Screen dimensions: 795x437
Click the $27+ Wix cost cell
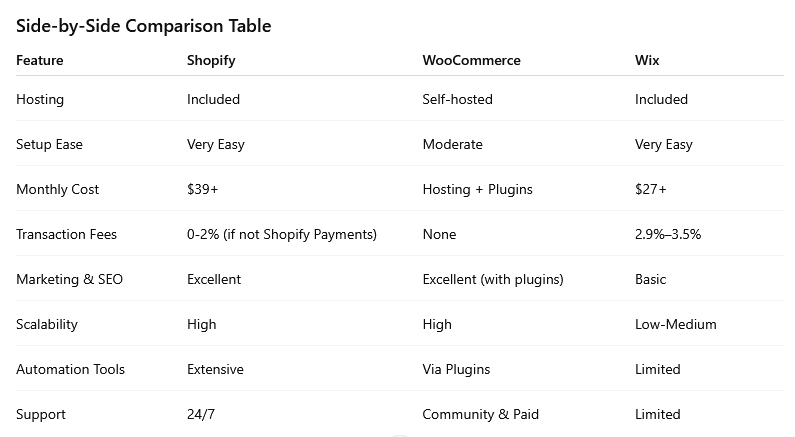(650, 189)
